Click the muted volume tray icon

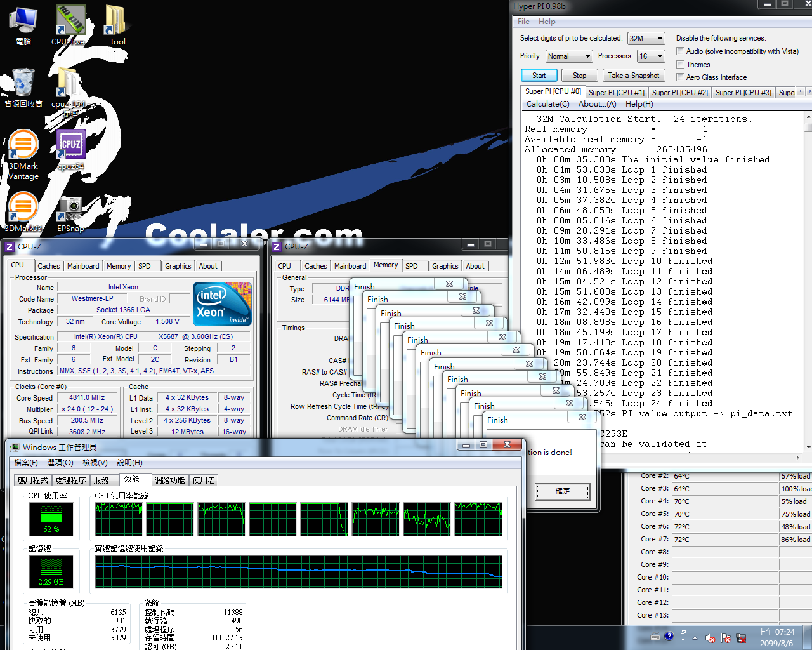(710, 638)
